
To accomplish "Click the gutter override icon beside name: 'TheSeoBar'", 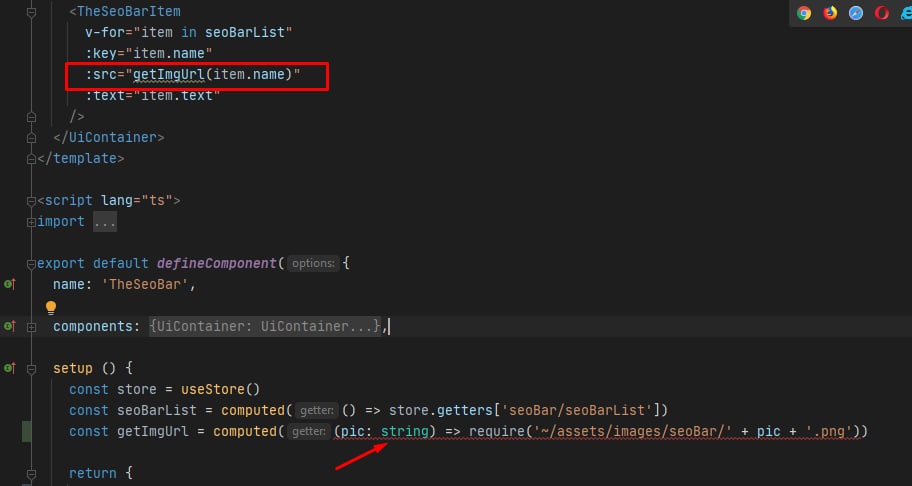I will [x=9, y=284].
